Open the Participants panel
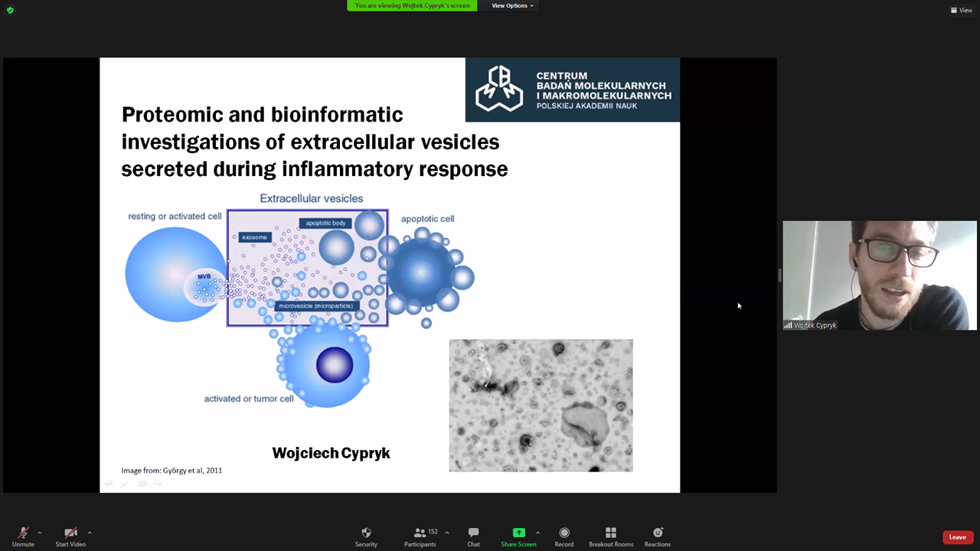980x551 pixels. (x=420, y=536)
